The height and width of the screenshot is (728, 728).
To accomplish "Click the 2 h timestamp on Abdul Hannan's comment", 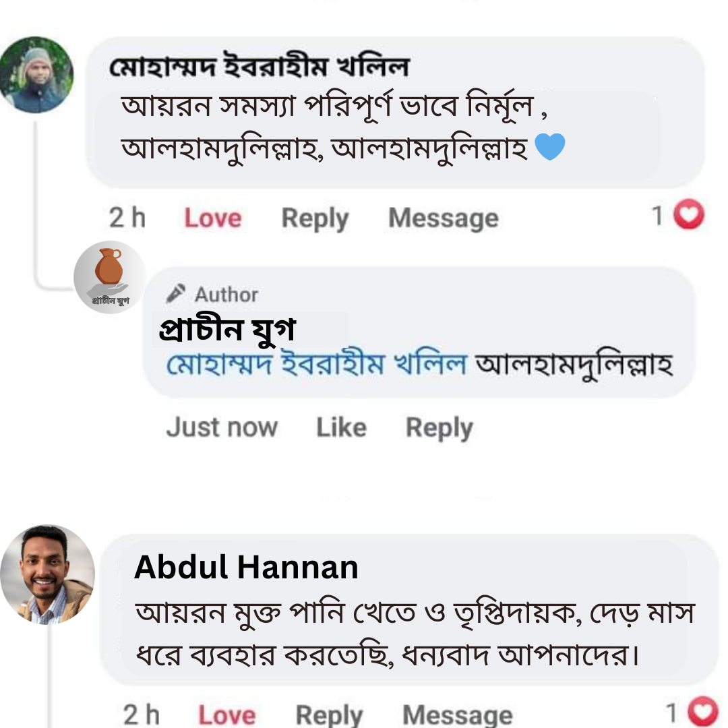I will (142, 715).
